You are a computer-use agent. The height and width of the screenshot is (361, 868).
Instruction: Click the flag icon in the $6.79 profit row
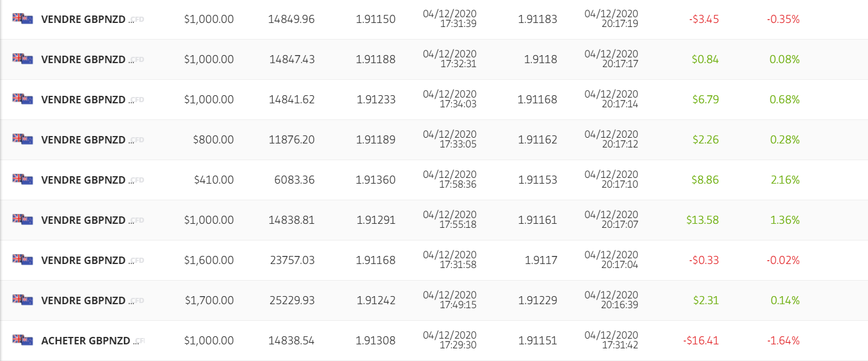[23, 99]
